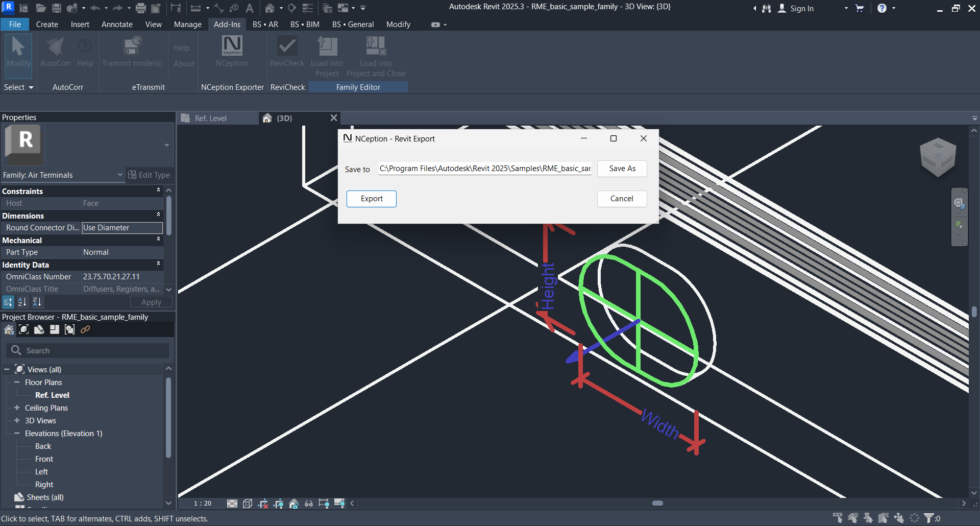Click Save As in the NCeption dialog
Image resolution: width=980 pixels, height=526 pixels.
(x=622, y=169)
